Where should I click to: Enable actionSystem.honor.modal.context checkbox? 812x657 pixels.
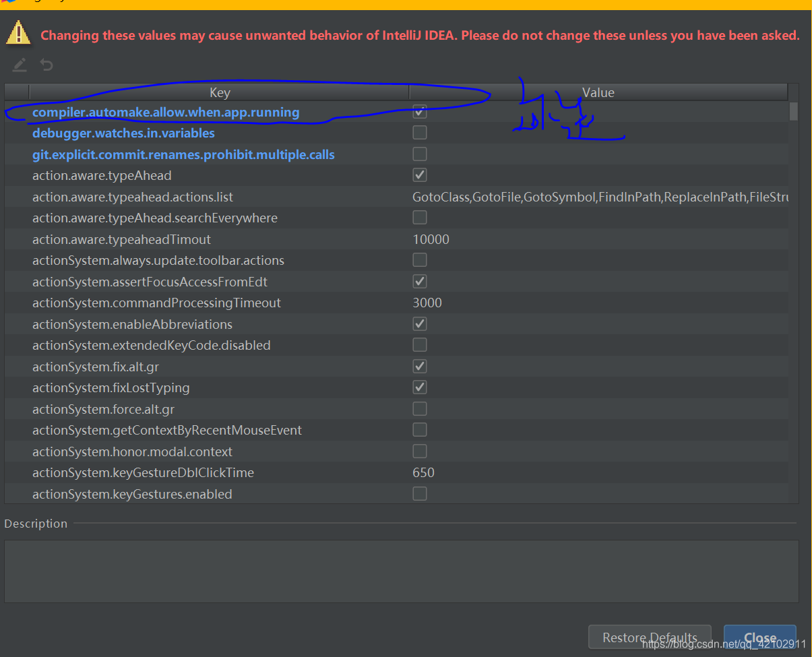coord(419,451)
